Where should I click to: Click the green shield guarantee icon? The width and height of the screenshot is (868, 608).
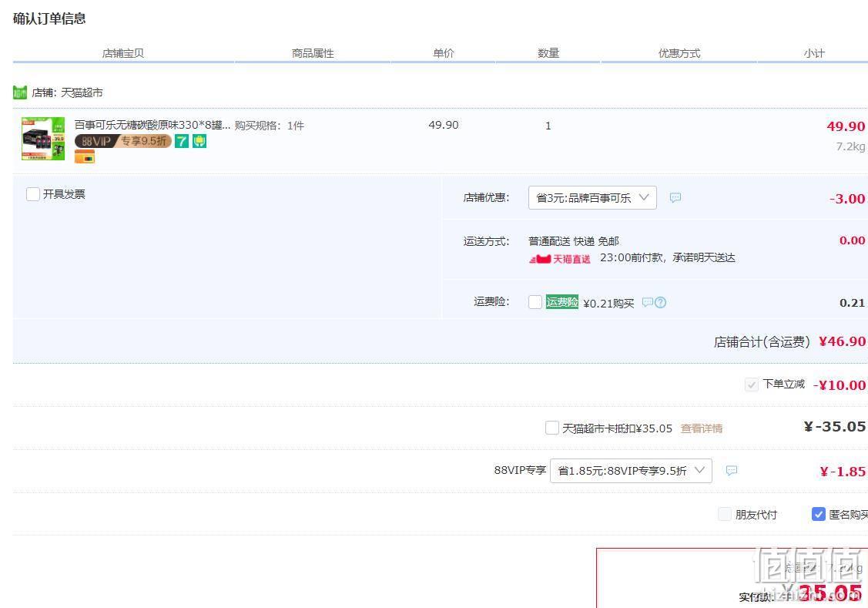(199, 141)
